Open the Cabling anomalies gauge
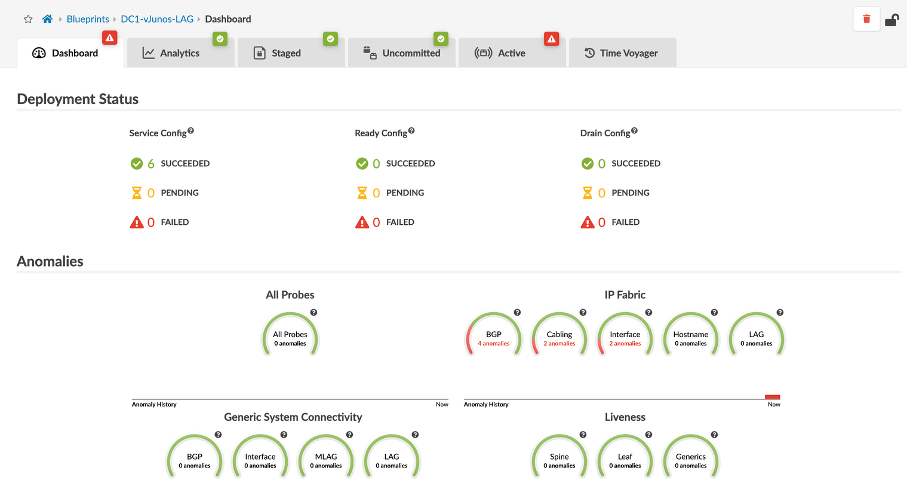 click(559, 338)
